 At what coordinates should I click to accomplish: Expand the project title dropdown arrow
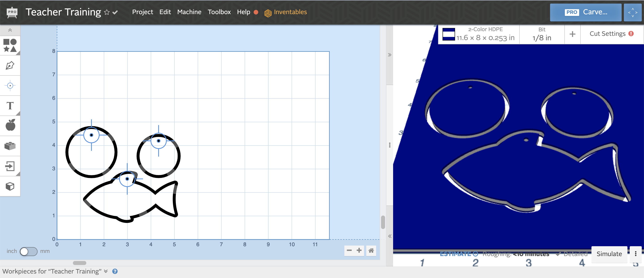click(x=115, y=12)
